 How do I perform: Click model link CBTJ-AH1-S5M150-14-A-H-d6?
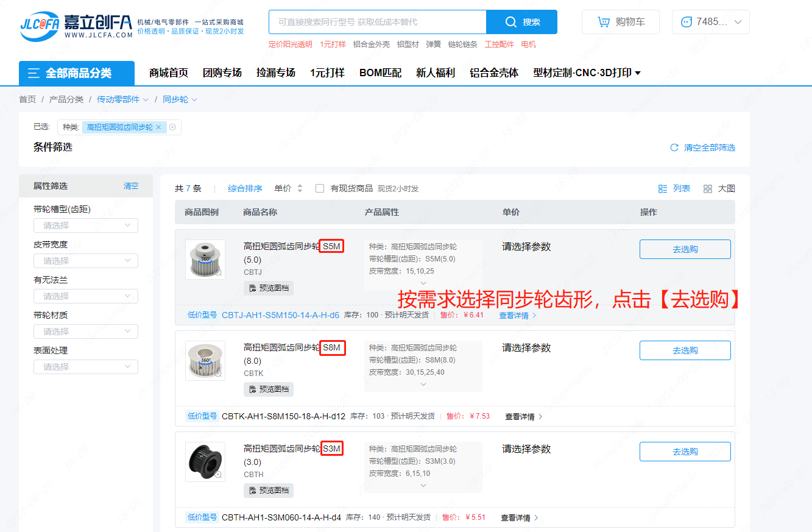(x=281, y=315)
